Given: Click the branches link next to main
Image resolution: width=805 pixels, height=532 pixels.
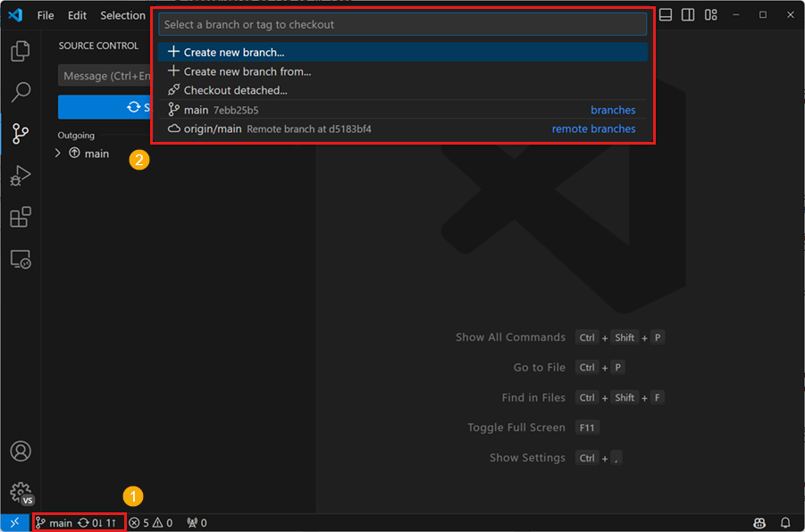Looking at the screenshot, I should 613,110.
